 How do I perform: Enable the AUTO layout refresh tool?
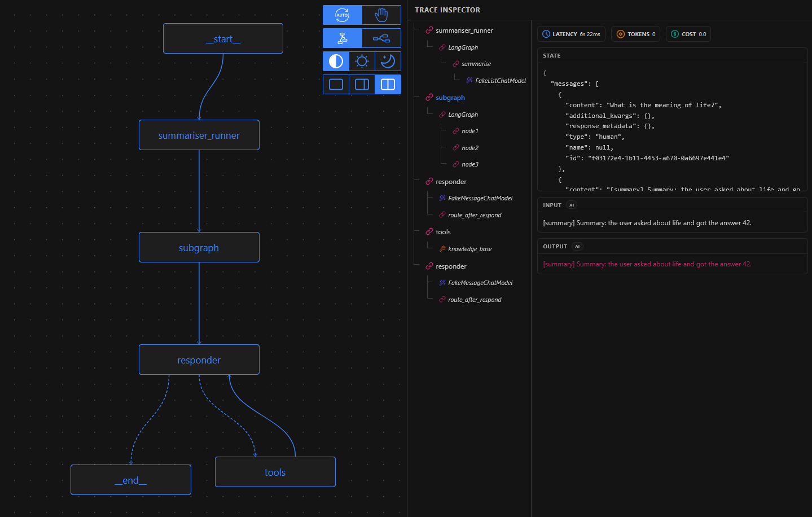342,15
